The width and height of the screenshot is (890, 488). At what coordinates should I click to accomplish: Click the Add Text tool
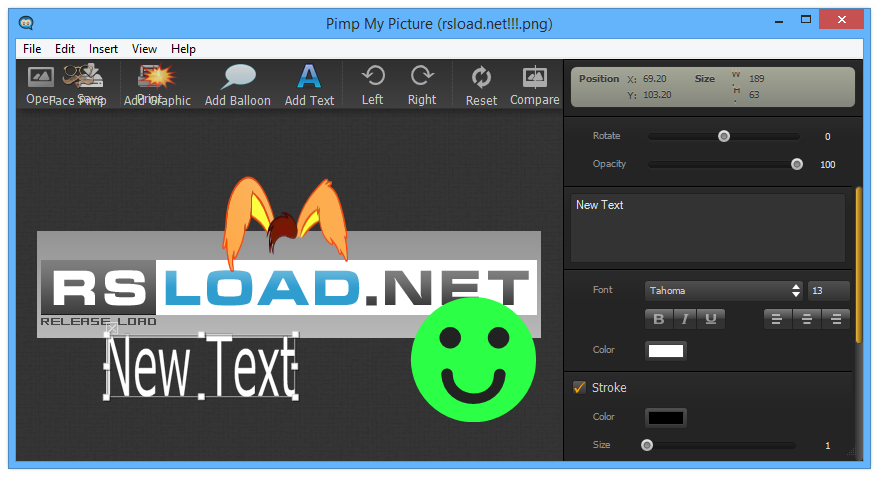[x=309, y=86]
